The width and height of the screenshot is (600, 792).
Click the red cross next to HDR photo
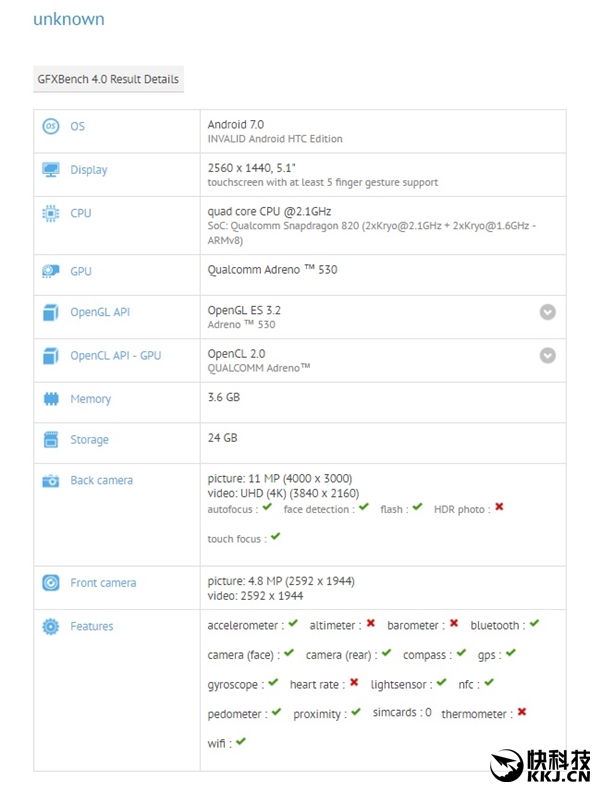click(x=499, y=508)
